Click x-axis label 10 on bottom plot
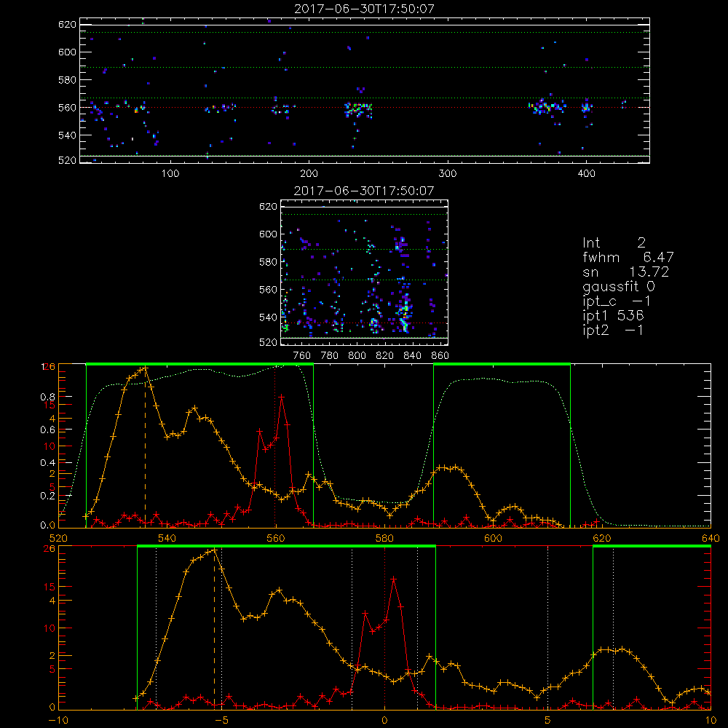The height and width of the screenshot is (728, 728). click(711, 720)
